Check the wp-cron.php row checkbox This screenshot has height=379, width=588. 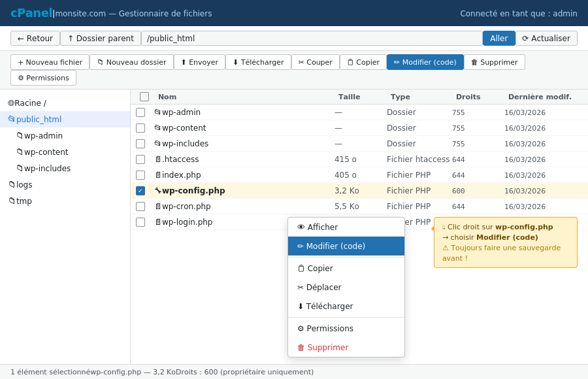click(140, 206)
